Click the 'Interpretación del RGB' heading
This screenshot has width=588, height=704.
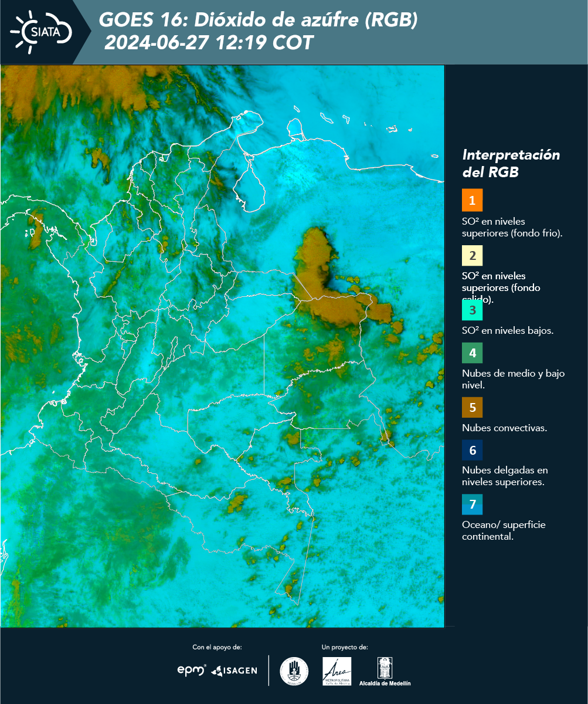click(x=511, y=164)
